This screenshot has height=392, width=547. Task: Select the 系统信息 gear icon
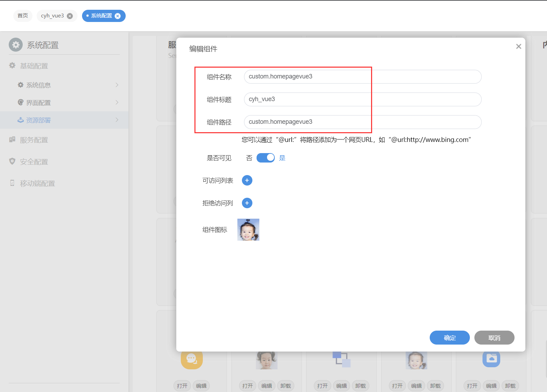[x=21, y=85]
